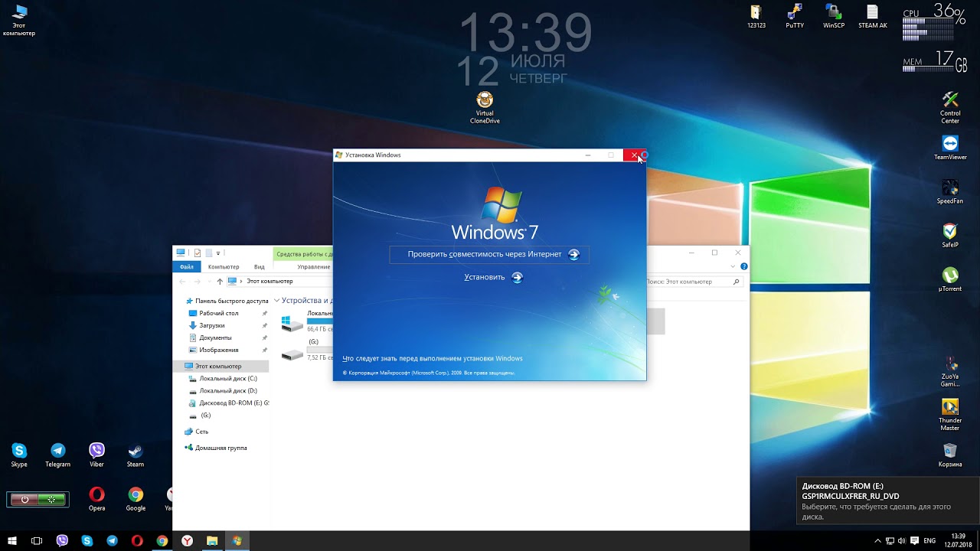Image resolution: width=980 pixels, height=551 pixels.
Task: Click the Properties icon in Explorer quick access toolbar
Action: (x=198, y=253)
